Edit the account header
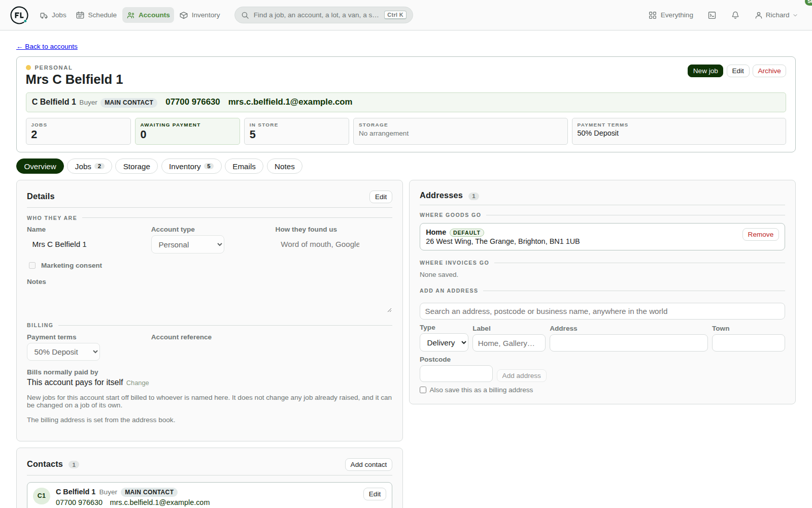 click(738, 71)
